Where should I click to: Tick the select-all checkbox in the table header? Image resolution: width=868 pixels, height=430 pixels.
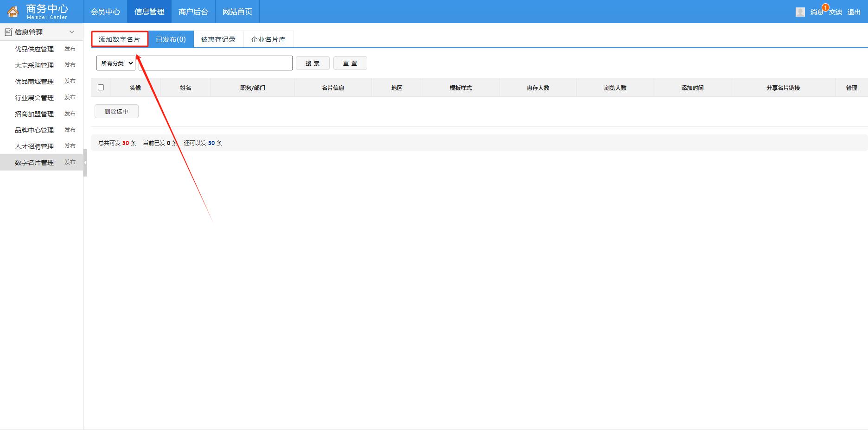click(101, 87)
